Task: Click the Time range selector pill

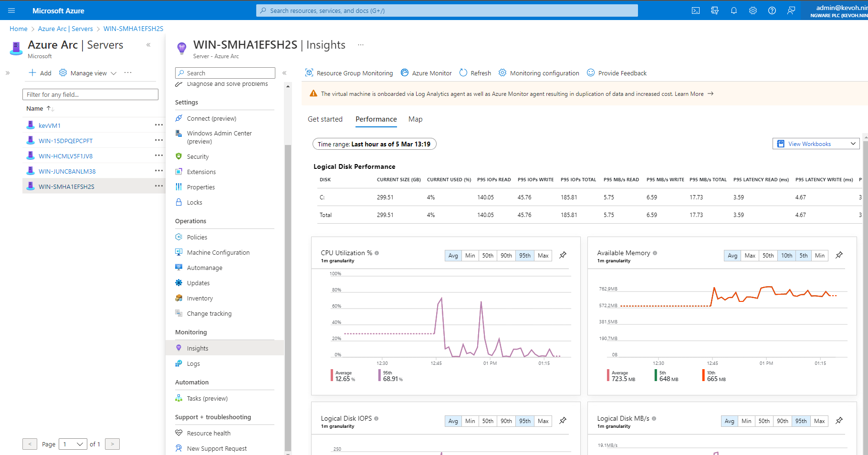Action: pos(374,144)
